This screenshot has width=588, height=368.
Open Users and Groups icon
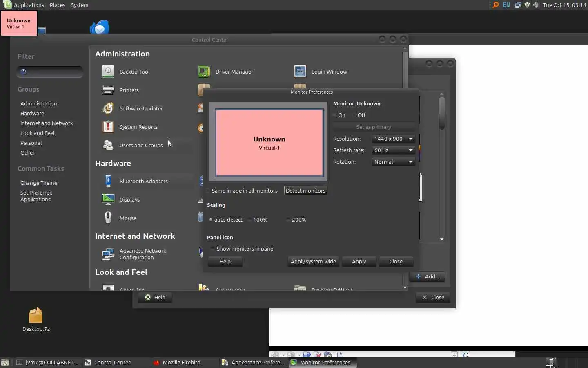108,145
